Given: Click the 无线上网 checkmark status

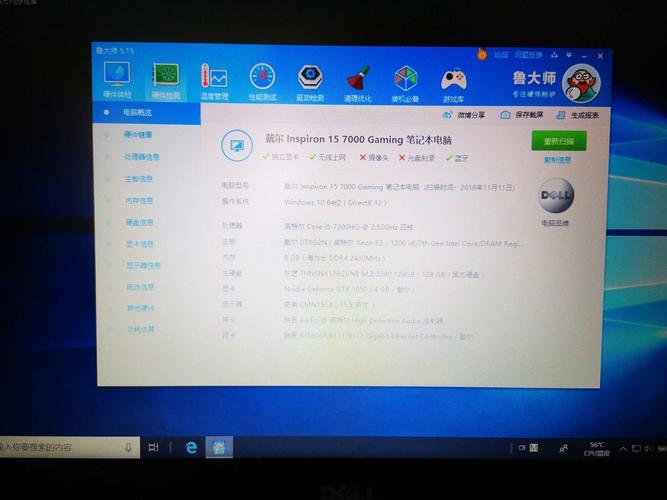Looking at the screenshot, I should (x=328, y=157).
